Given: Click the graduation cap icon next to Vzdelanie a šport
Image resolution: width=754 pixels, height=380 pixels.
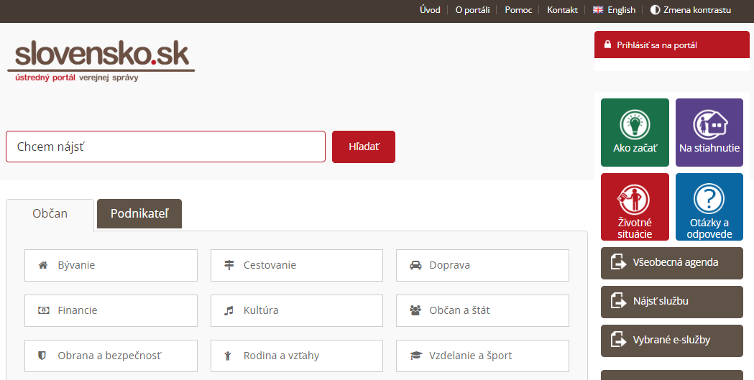Looking at the screenshot, I should point(415,355).
